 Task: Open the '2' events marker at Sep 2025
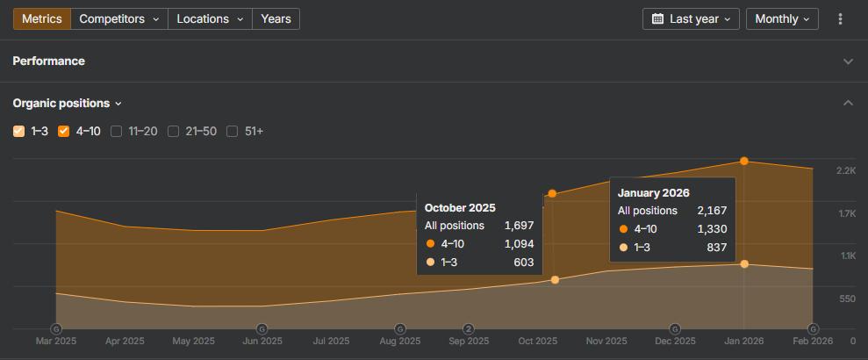pos(469,329)
